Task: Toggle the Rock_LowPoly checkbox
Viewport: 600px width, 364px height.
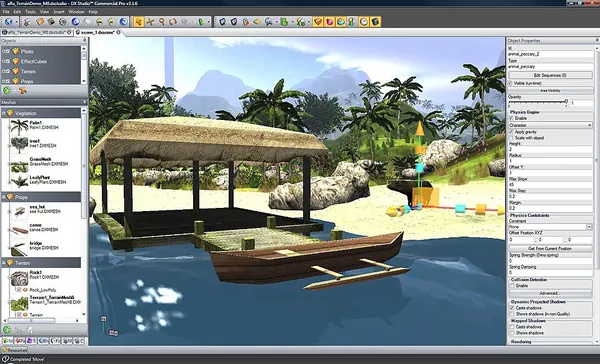Action: pos(19,290)
